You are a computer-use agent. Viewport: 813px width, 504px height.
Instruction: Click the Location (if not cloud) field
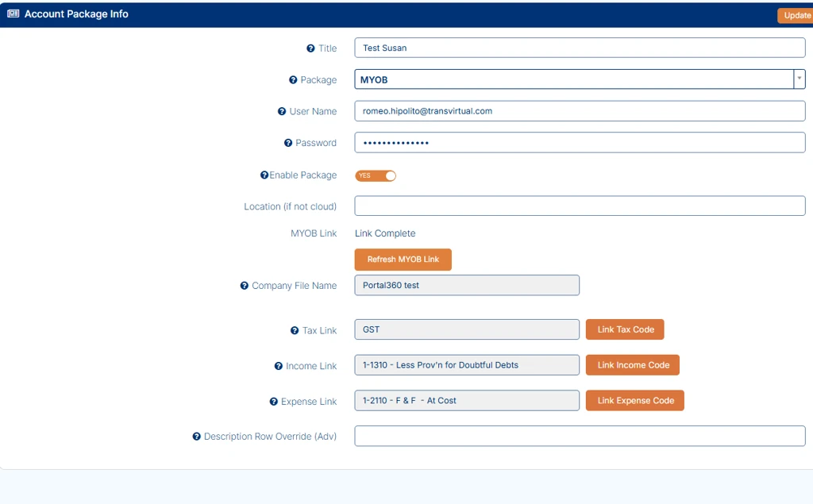580,206
